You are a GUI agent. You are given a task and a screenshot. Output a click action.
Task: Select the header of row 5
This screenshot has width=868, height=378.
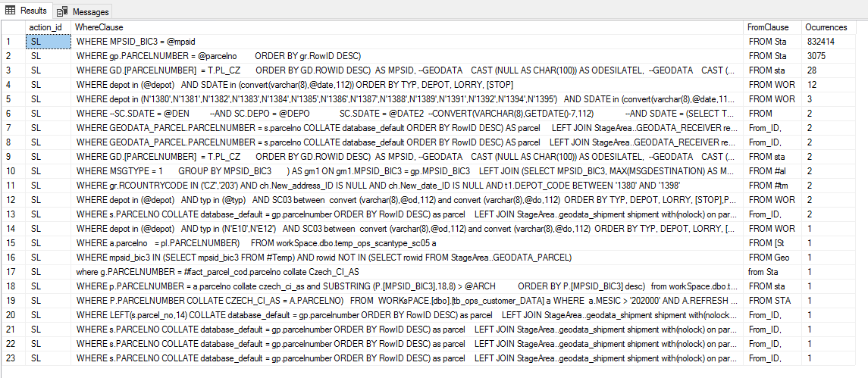[14, 98]
